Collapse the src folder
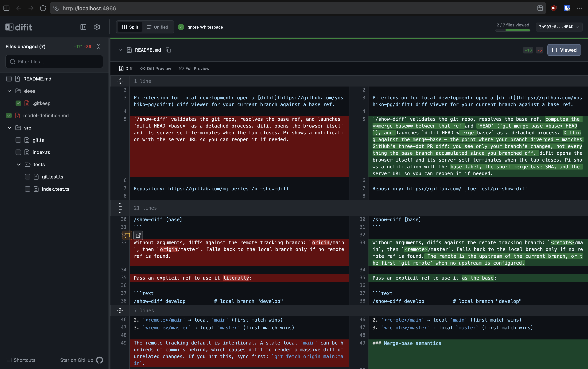Viewport: 588px width, 369px height. point(9,128)
